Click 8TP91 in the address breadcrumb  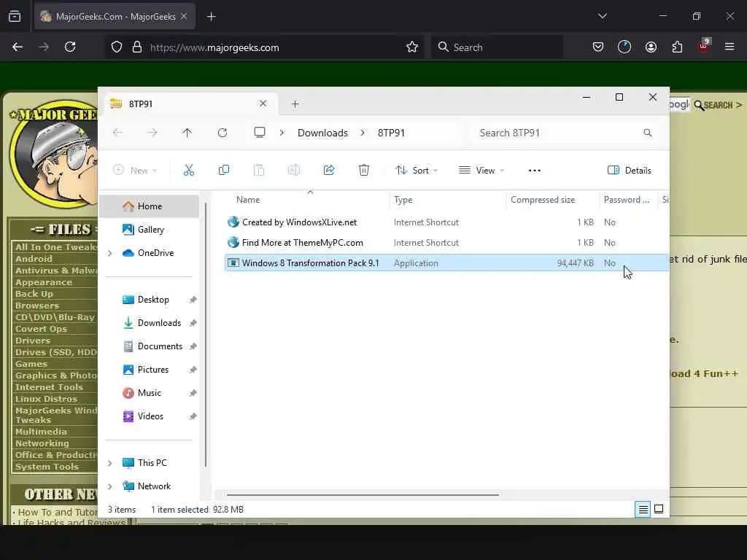point(391,133)
